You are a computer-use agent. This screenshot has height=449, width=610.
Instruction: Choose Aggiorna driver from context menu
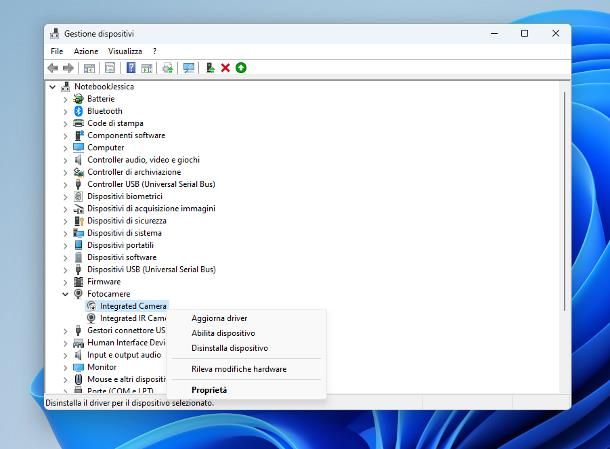[x=219, y=318]
